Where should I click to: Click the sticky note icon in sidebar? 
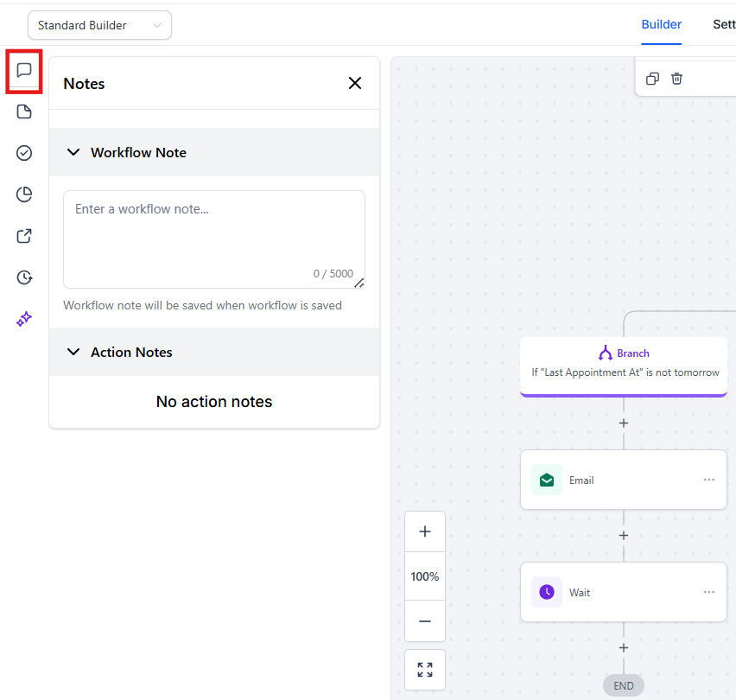(x=24, y=111)
